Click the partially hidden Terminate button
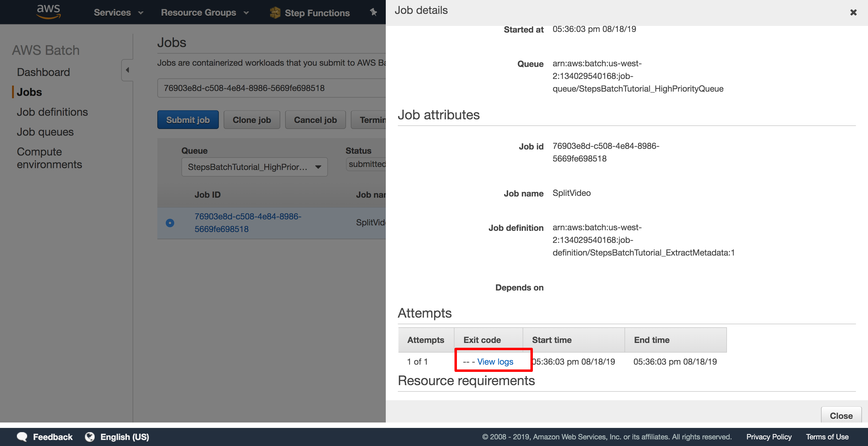 369,120
